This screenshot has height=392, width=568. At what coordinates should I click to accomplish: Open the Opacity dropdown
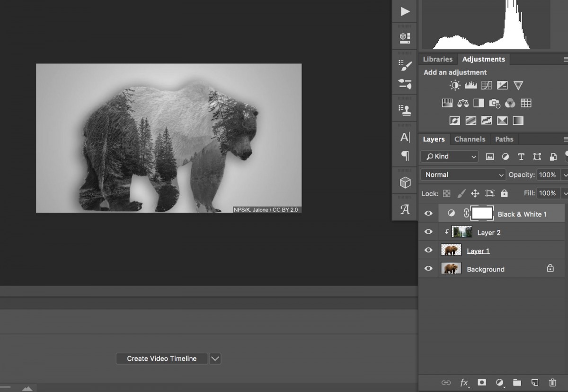tap(565, 174)
